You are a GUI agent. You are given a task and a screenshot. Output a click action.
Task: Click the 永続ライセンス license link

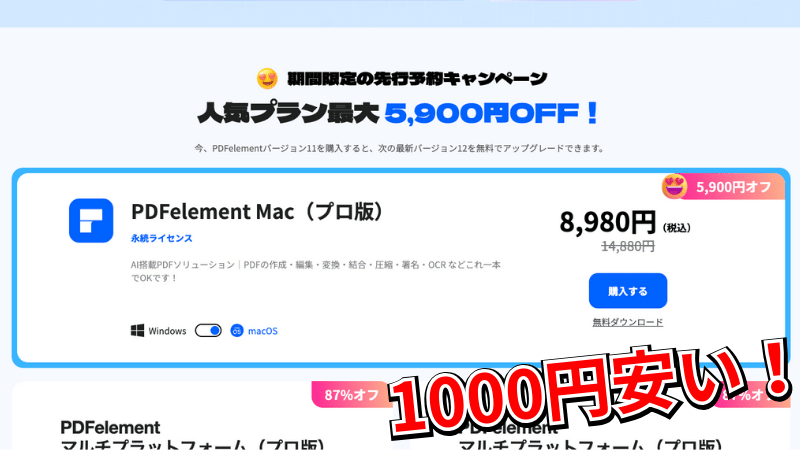pyautogui.click(x=162, y=238)
